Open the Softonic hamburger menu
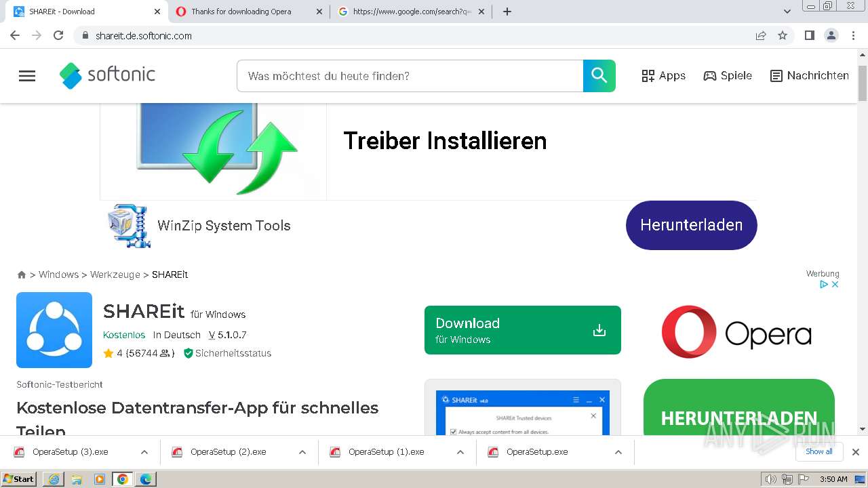Screen dimensions: 868x488 point(27,76)
